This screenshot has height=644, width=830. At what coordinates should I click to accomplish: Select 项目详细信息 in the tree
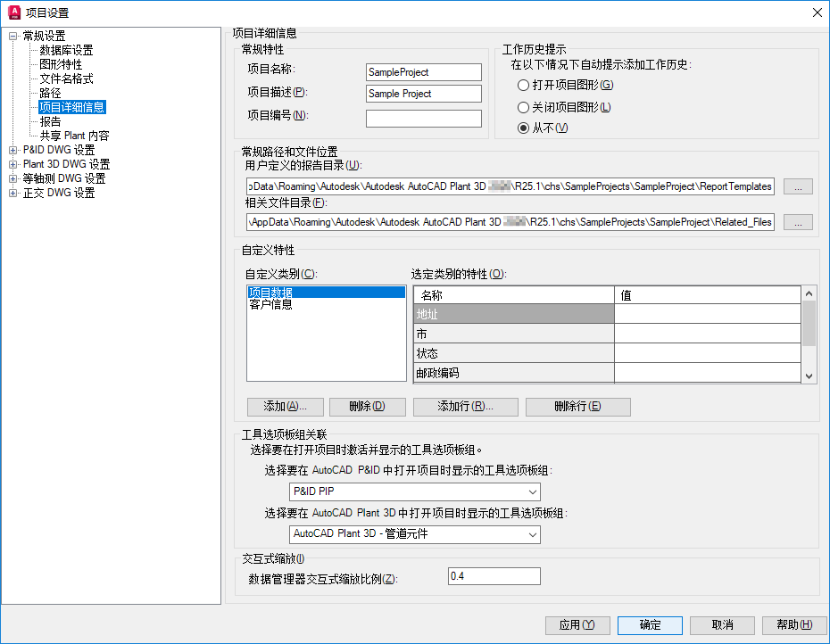coord(72,107)
